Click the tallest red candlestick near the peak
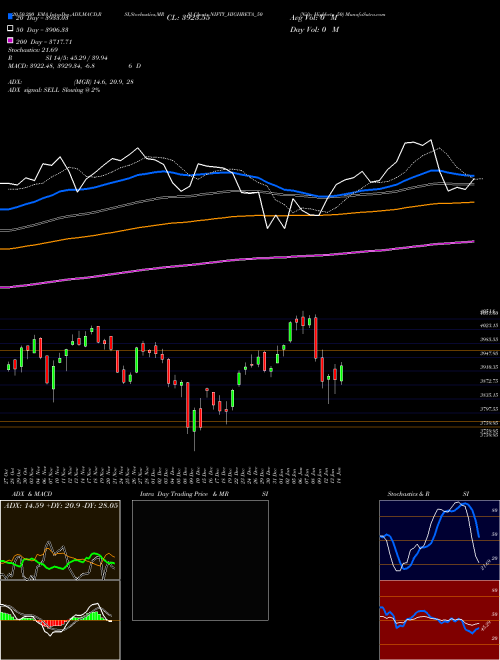 coord(316,338)
